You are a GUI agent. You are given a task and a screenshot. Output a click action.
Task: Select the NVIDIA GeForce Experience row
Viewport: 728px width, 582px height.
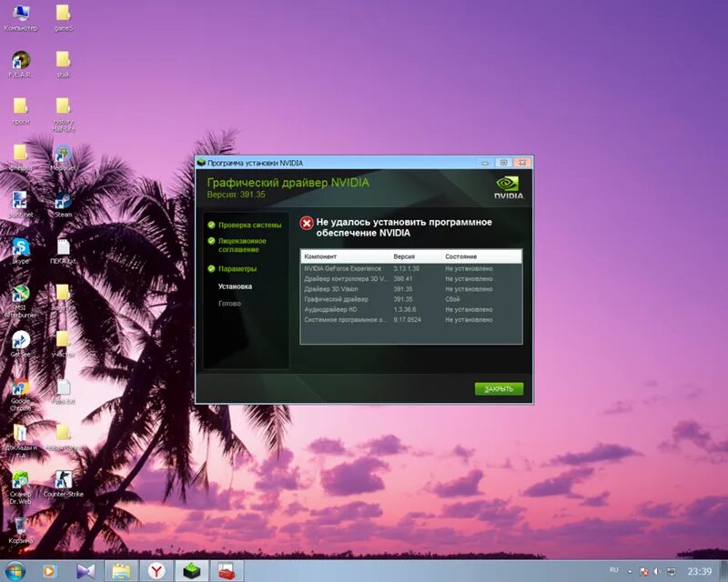coord(411,269)
